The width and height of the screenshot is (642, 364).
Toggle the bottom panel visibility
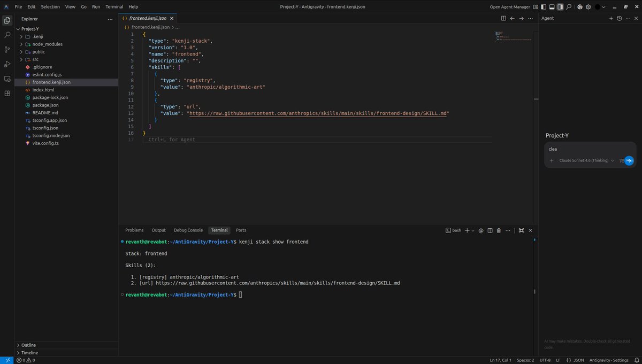click(x=552, y=7)
